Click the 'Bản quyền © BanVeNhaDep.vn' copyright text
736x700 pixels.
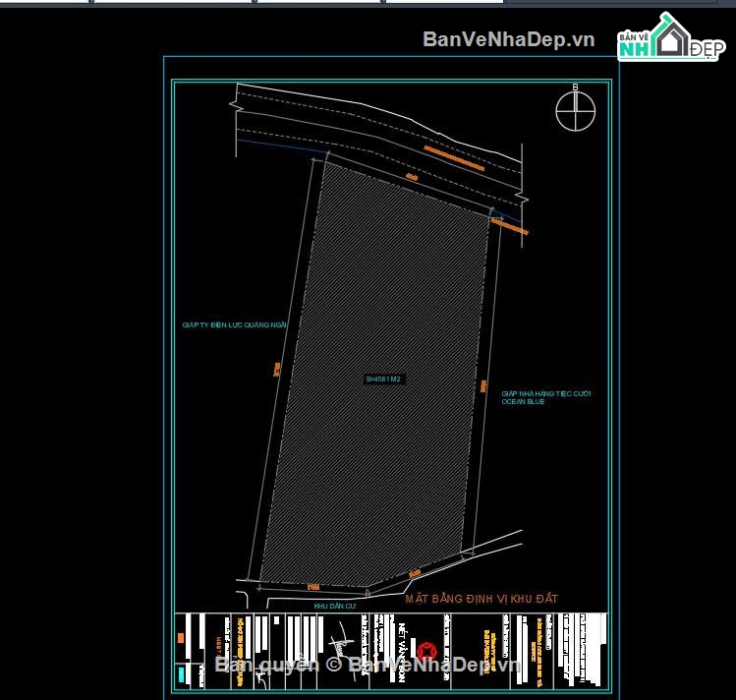tap(367, 666)
